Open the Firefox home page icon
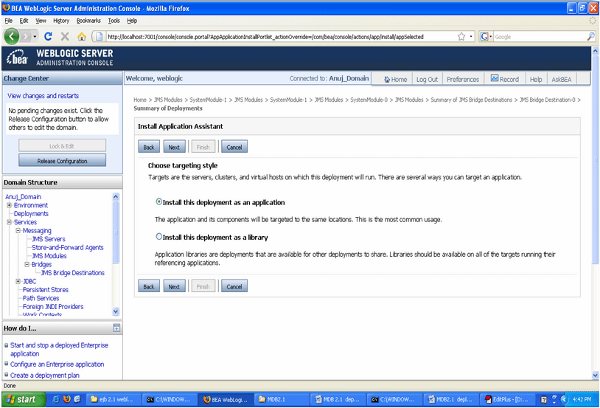600x408 pixels. [82, 37]
